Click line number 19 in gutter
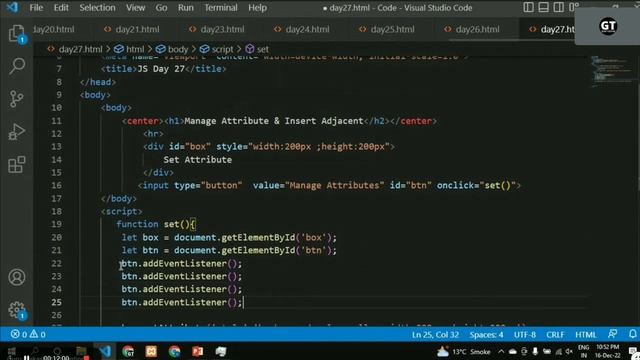This screenshot has width=640, height=360. tap(56, 224)
